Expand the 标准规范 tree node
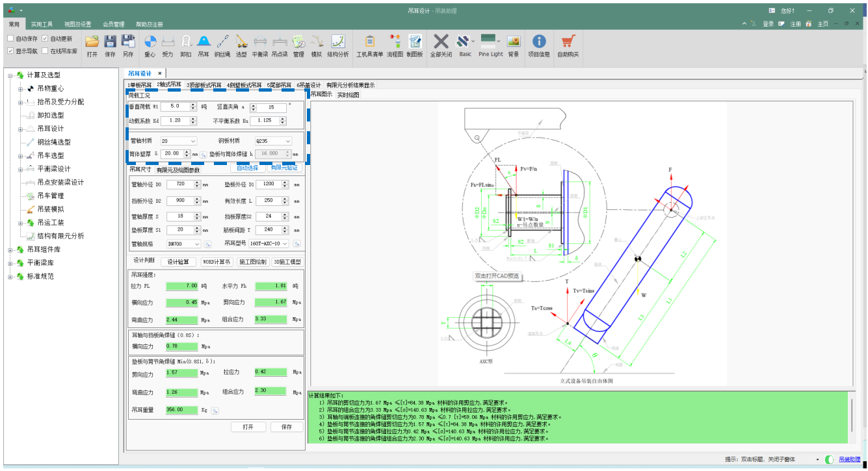868x471 pixels. [x=10, y=277]
